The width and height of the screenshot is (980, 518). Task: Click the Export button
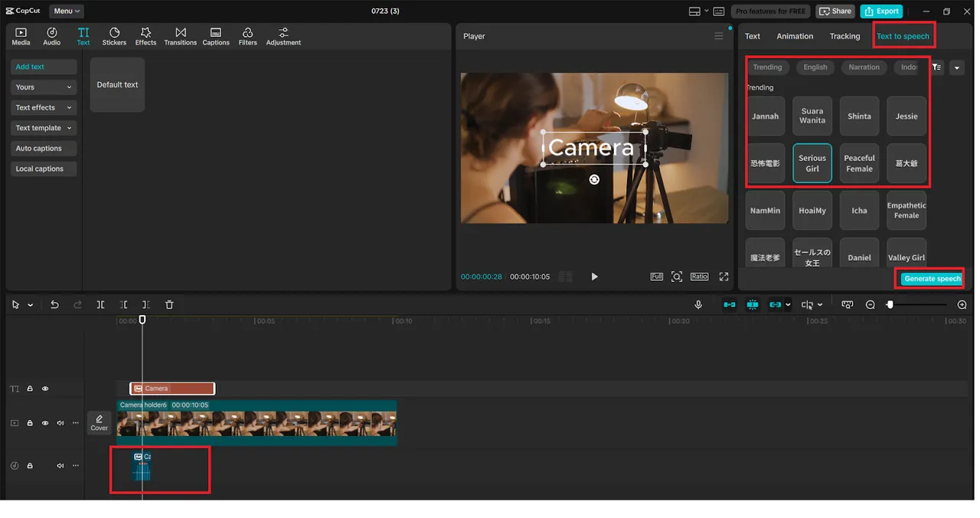coord(881,11)
